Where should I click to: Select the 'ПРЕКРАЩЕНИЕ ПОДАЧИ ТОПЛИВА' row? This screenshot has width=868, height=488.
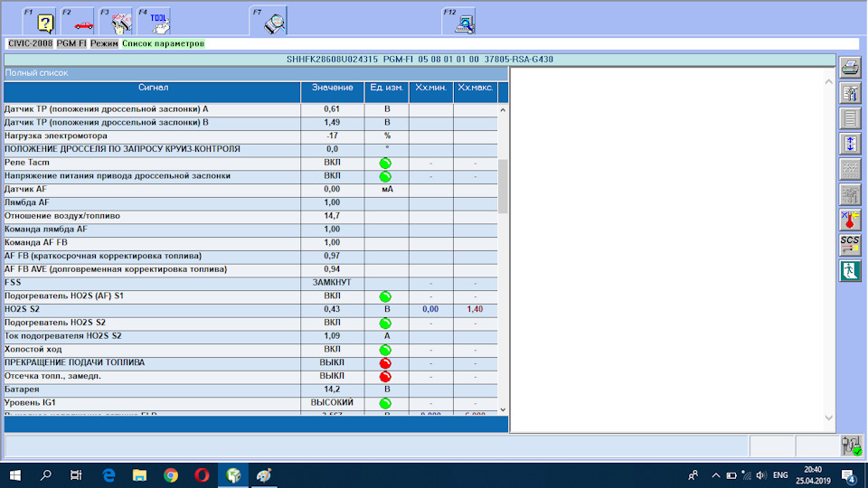coord(250,363)
